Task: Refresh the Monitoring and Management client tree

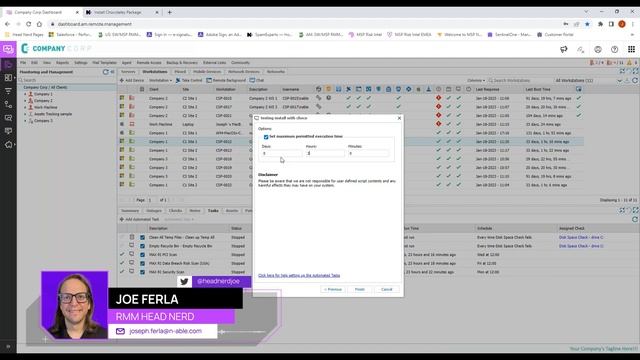Action: [x=105, y=72]
